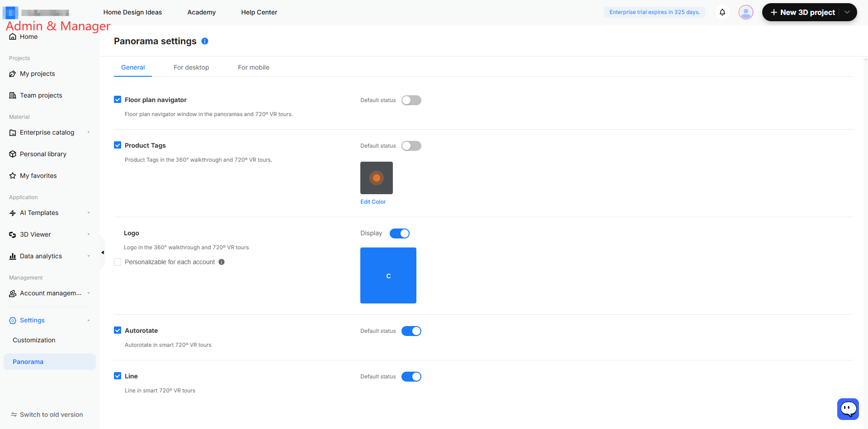Click the Personal library cube icon
The width and height of the screenshot is (868, 429).
coord(13,154)
